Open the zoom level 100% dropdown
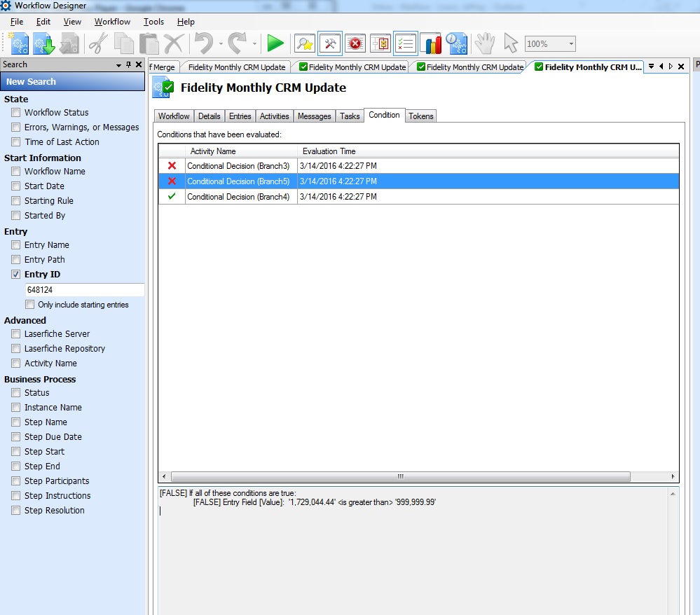The image size is (700, 615). point(571,43)
